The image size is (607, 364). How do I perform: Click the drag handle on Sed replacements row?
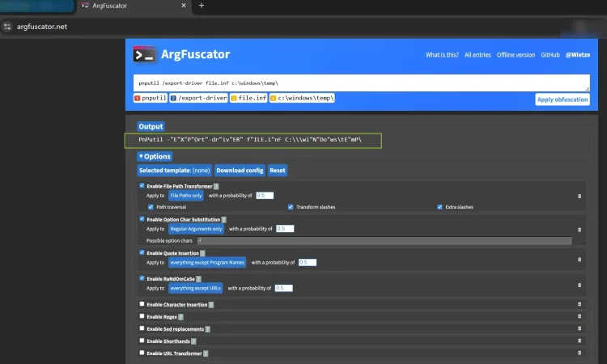[x=579, y=328]
